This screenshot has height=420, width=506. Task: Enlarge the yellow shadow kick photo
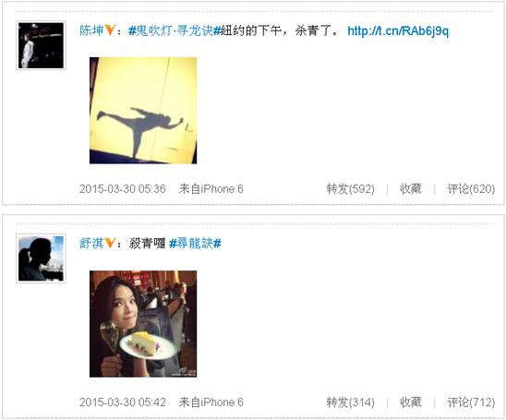[x=143, y=111]
